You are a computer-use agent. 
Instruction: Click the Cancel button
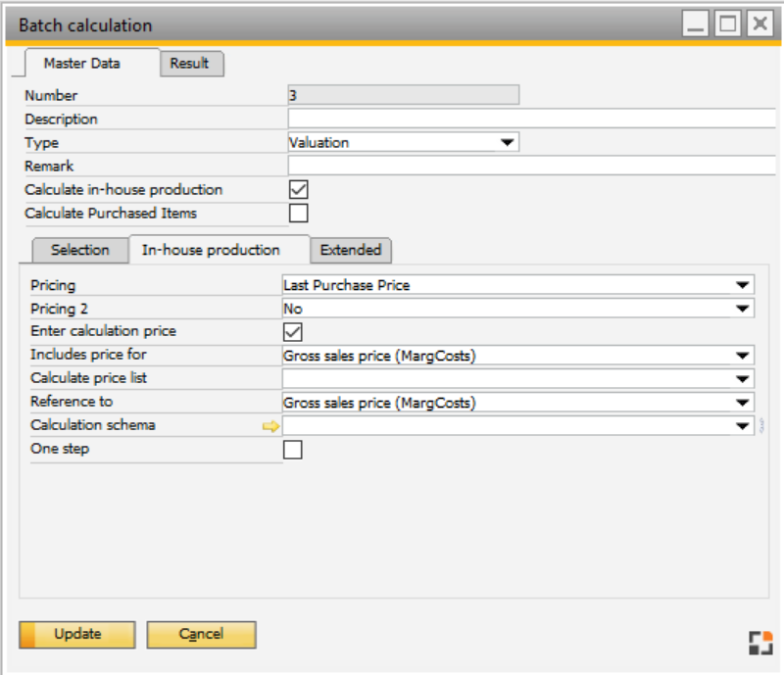point(201,634)
